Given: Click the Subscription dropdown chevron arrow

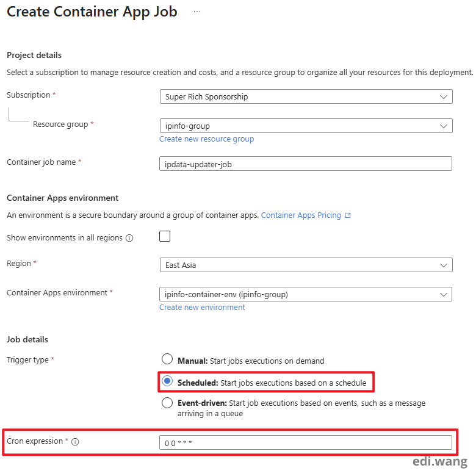Looking at the screenshot, I should 443,96.
